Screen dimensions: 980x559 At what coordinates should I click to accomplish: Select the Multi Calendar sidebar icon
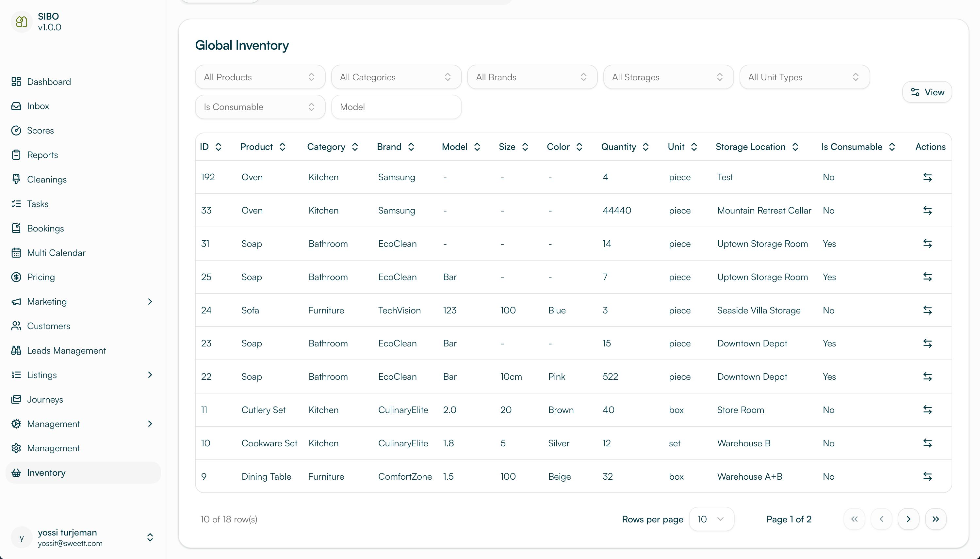(x=16, y=253)
